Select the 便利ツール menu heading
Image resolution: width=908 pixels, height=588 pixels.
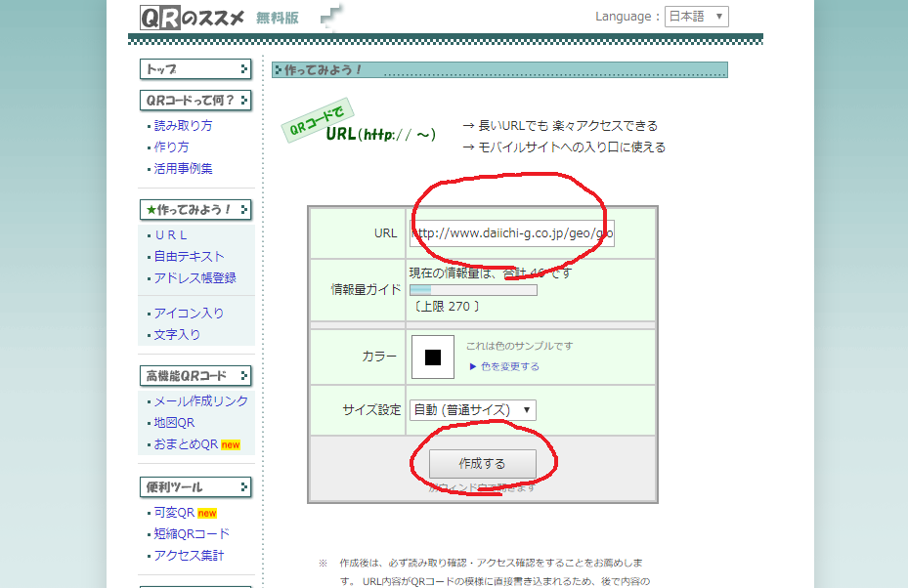[x=195, y=486]
